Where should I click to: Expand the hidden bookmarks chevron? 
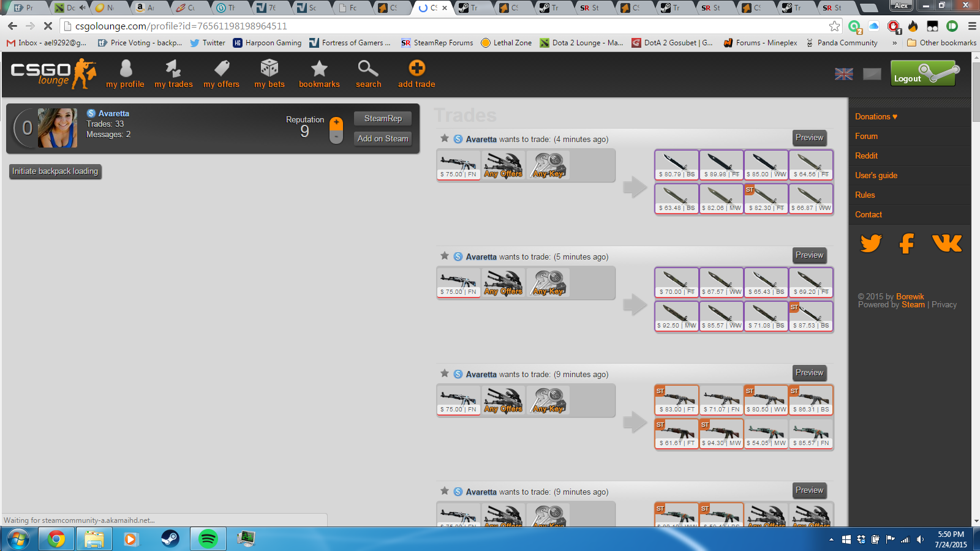(x=894, y=43)
